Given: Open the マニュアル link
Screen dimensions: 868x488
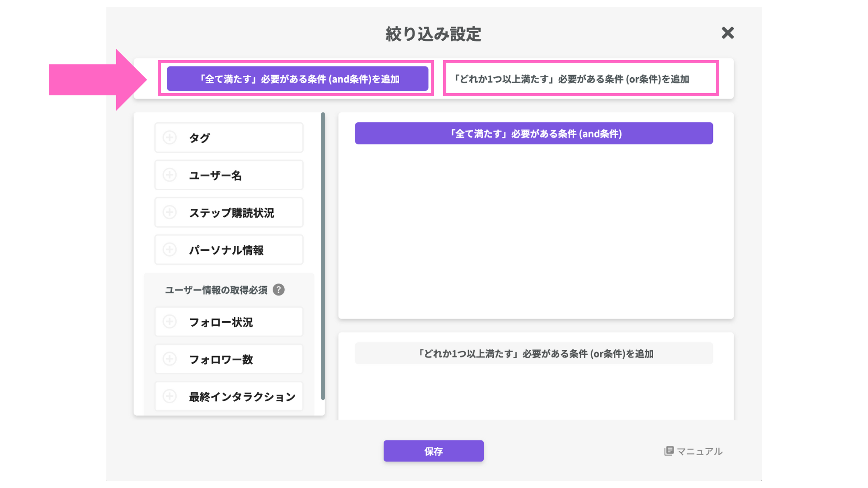Looking at the screenshot, I should (699, 451).
